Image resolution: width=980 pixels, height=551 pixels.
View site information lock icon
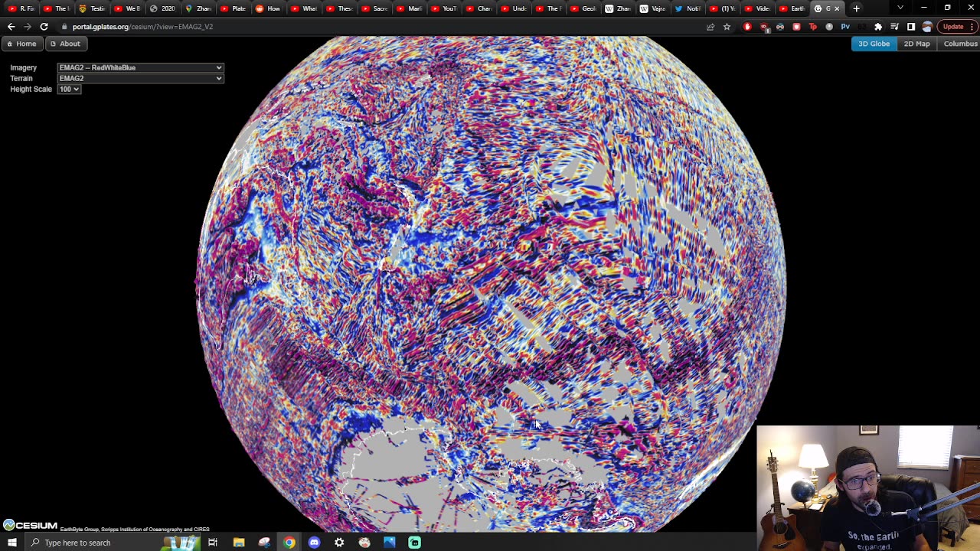pyautogui.click(x=64, y=27)
